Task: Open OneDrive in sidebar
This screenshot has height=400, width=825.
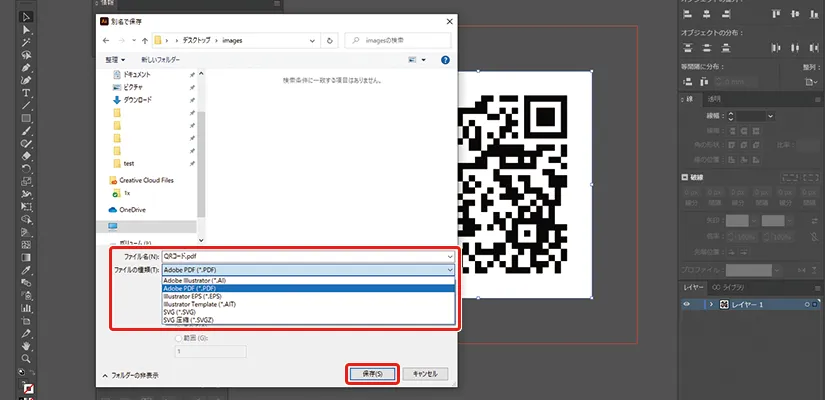Action: [x=127, y=209]
